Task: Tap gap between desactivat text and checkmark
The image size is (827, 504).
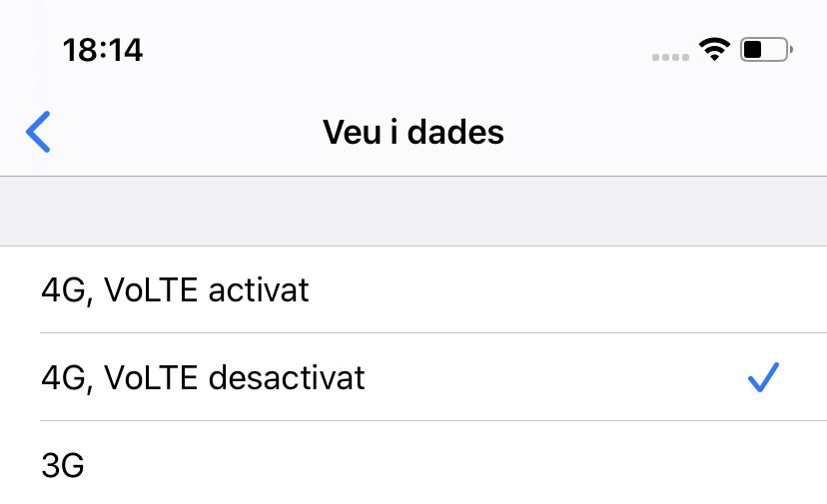Action: tap(549, 377)
